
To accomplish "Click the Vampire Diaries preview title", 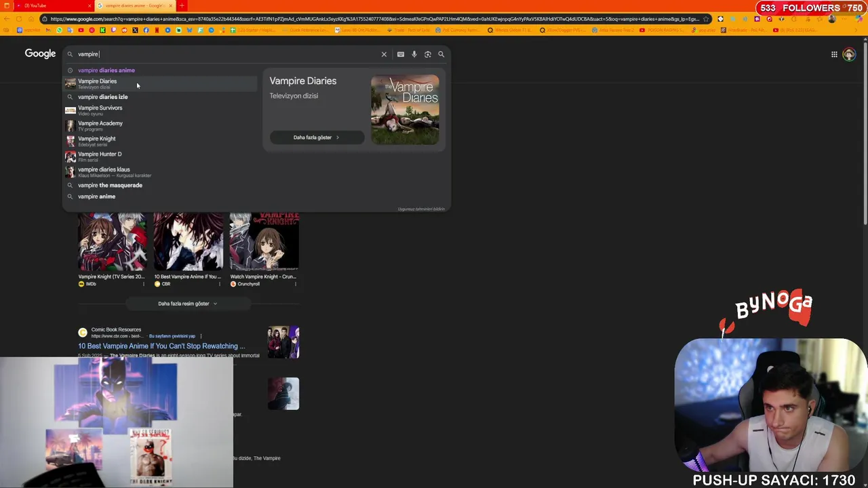I will [x=302, y=81].
